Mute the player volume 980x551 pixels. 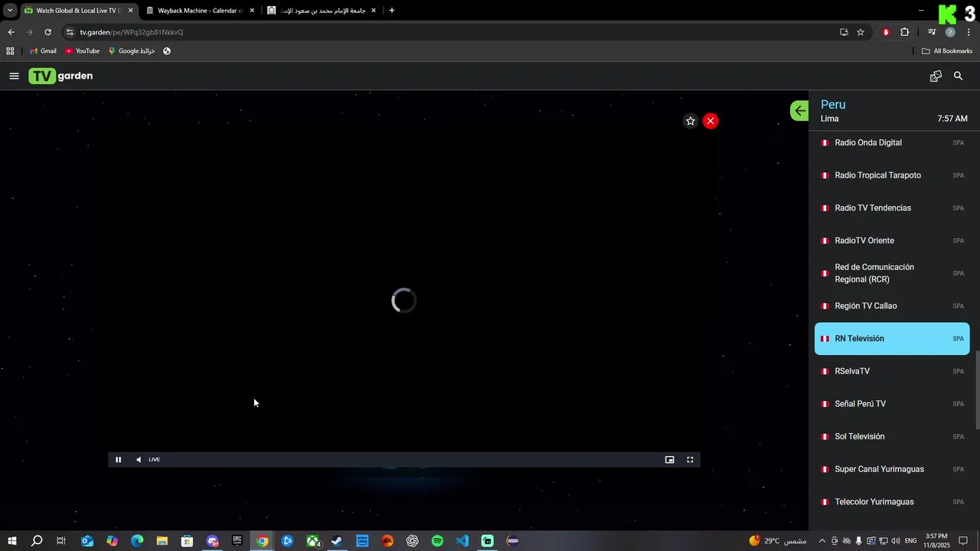[139, 459]
